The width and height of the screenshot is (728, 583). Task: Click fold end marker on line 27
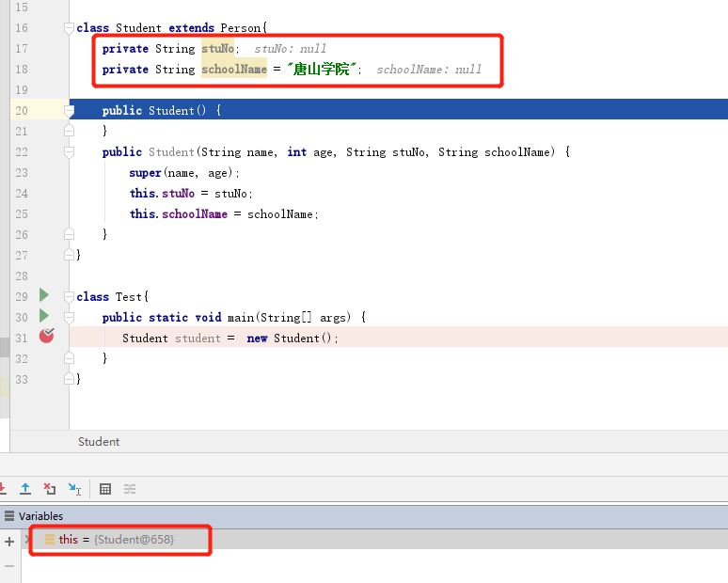click(69, 255)
